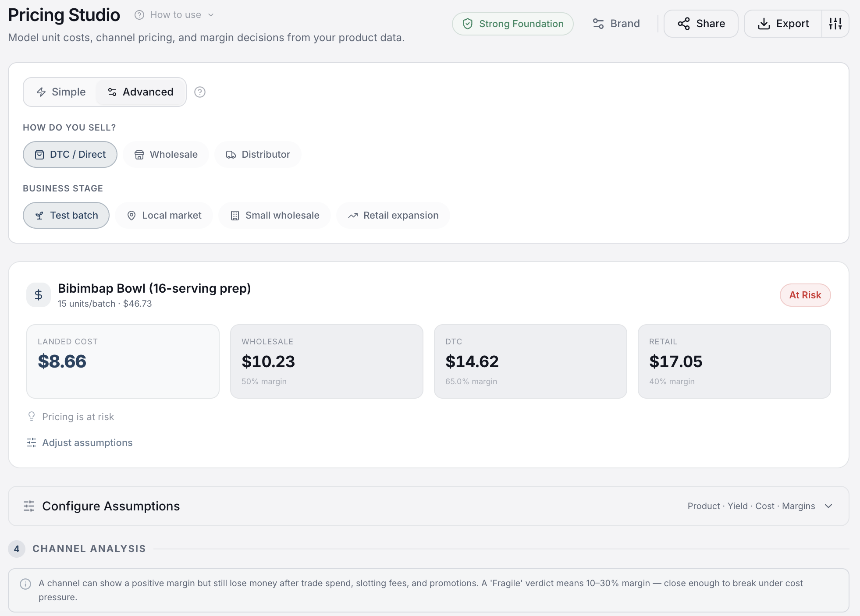
Task: Click the sliders icon beside Adjust assumptions
Action: (32, 443)
